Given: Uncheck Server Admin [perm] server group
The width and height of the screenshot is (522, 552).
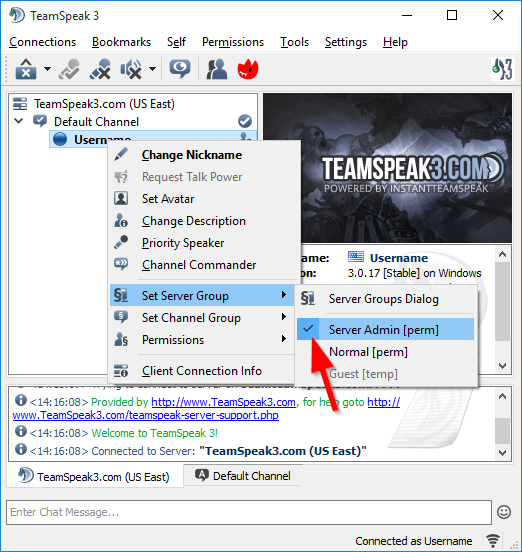Looking at the screenshot, I should pyautogui.click(x=385, y=330).
